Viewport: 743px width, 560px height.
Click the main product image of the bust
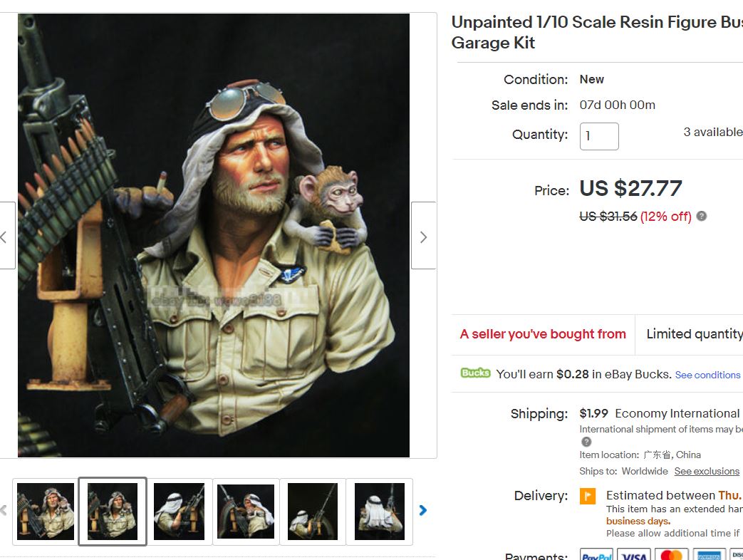click(214, 235)
